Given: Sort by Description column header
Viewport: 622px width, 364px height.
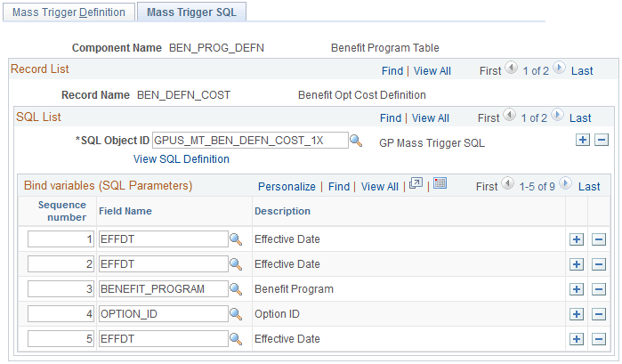Looking at the screenshot, I should [282, 211].
